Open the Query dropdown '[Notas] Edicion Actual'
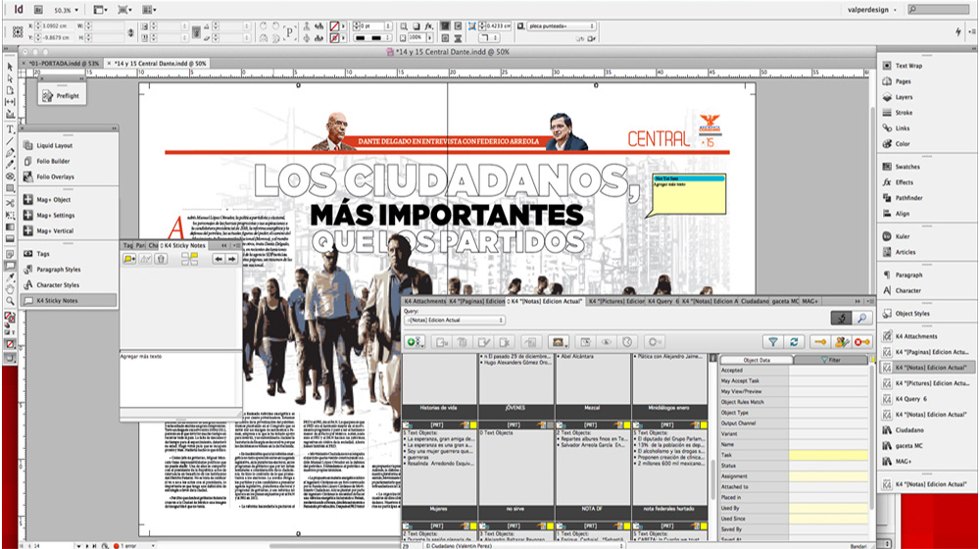 [454, 320]
